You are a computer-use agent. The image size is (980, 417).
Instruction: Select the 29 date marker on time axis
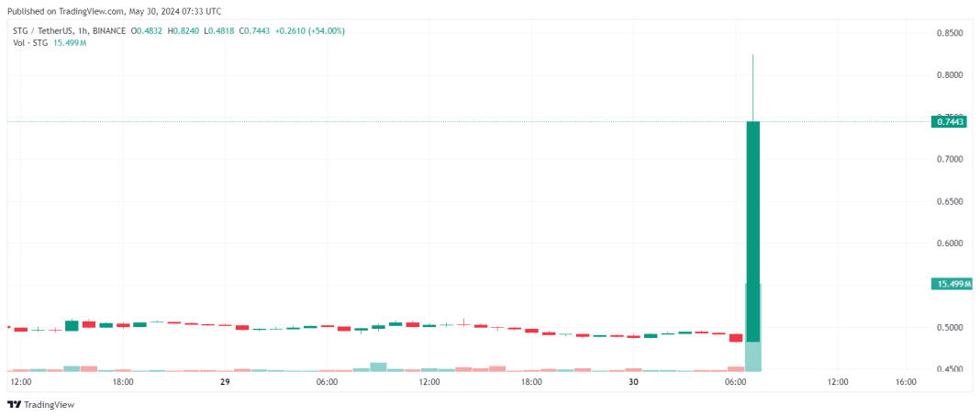pyautogui.click(x=223, y=381)
